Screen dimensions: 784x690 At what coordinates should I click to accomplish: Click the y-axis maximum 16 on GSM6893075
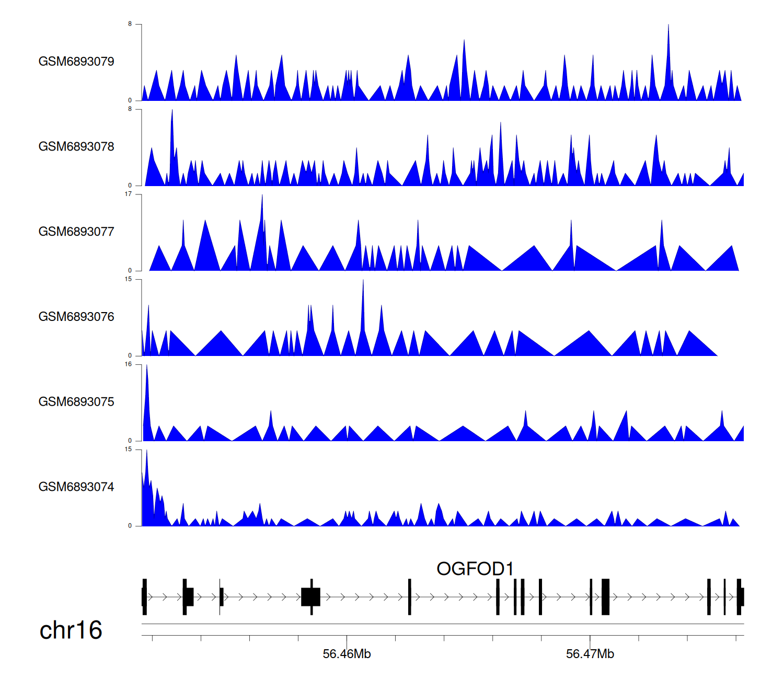click(x=128, y=364)
